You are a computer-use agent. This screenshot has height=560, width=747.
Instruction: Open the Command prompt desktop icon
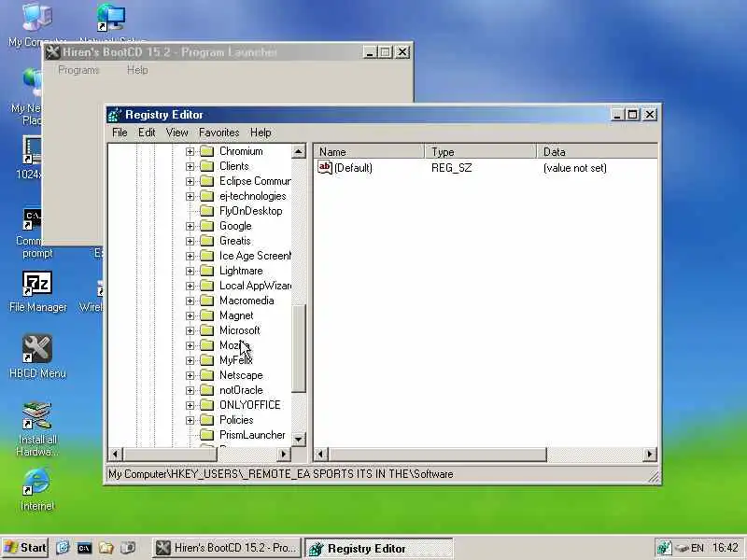[33, 219]
